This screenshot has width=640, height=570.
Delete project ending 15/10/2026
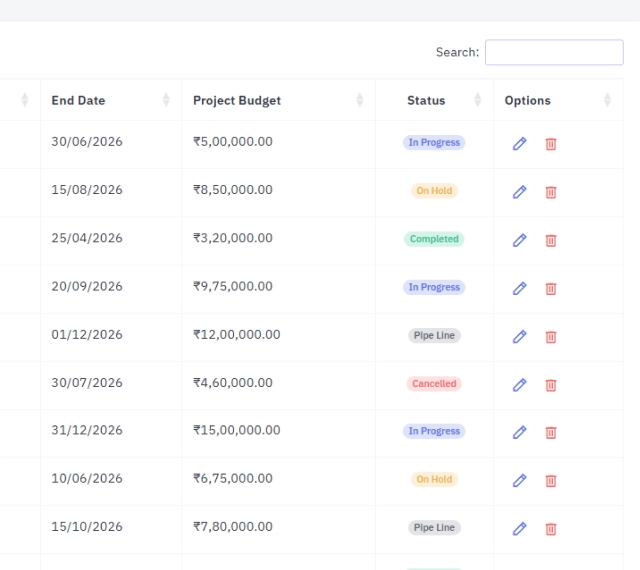551,528
